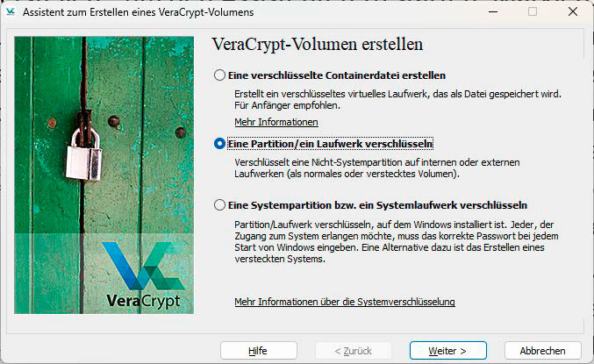Click the 'Für Anfänger empfohlen' description text
Viewport: 594px width, 364px height.
click(287, 105)
